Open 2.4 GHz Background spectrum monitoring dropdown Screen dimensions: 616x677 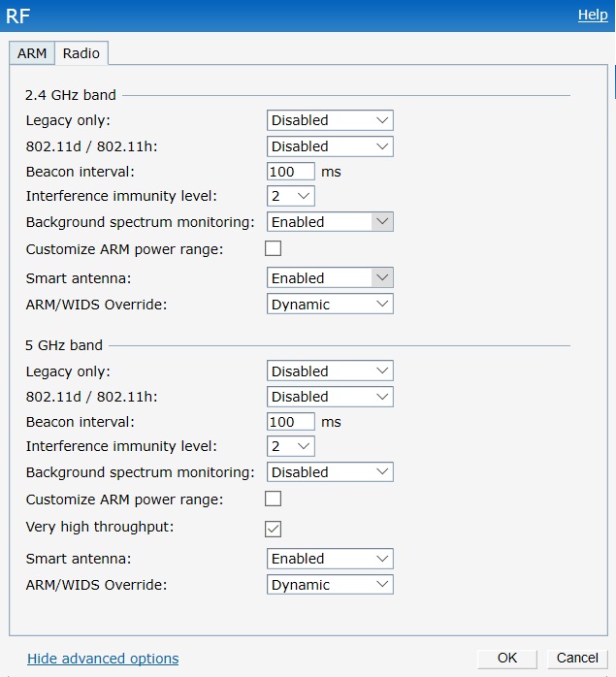[330, 222]
